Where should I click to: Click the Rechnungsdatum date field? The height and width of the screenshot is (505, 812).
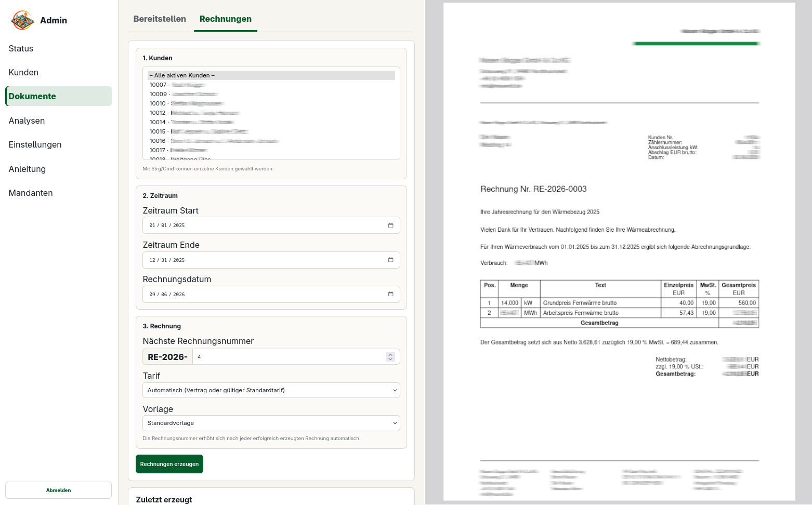pyautogui.click(x=271, y=294)
